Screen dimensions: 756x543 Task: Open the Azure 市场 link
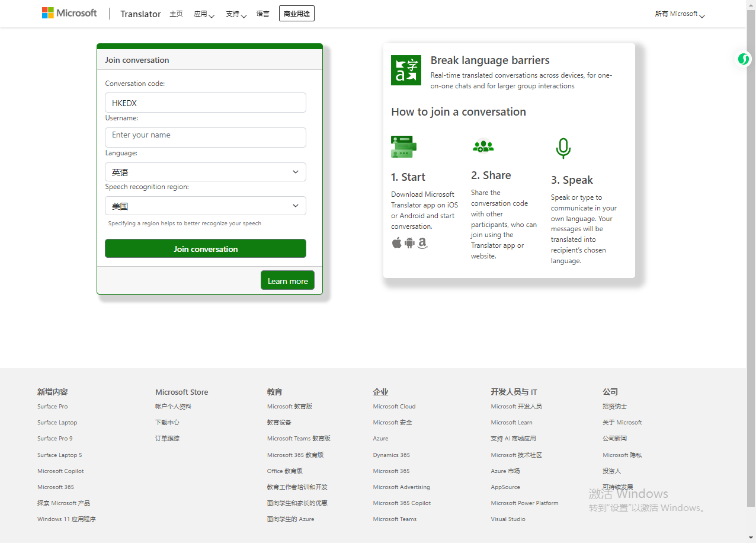pyautogui.click(x=505, y=471)
